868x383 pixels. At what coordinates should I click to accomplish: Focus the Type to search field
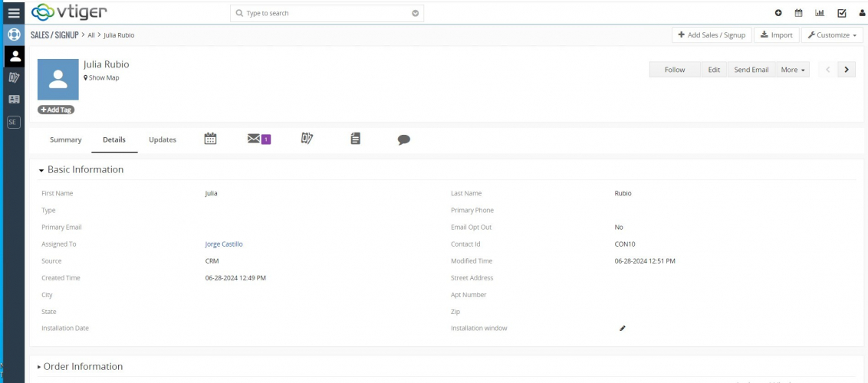click(327, 13)
